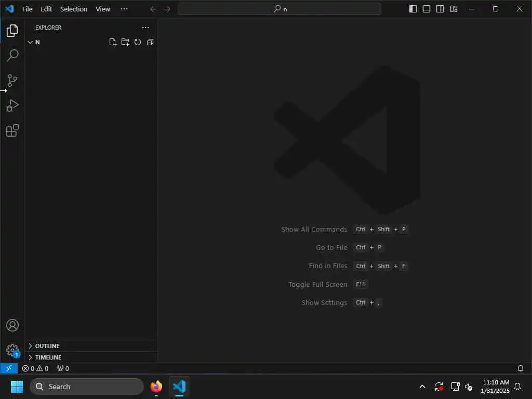Open the Windows Start menu
This screenshot has width=532, height=399.
click(x=17, y=387)
